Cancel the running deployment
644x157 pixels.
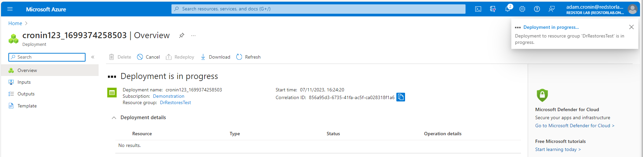tap(148, 57)
